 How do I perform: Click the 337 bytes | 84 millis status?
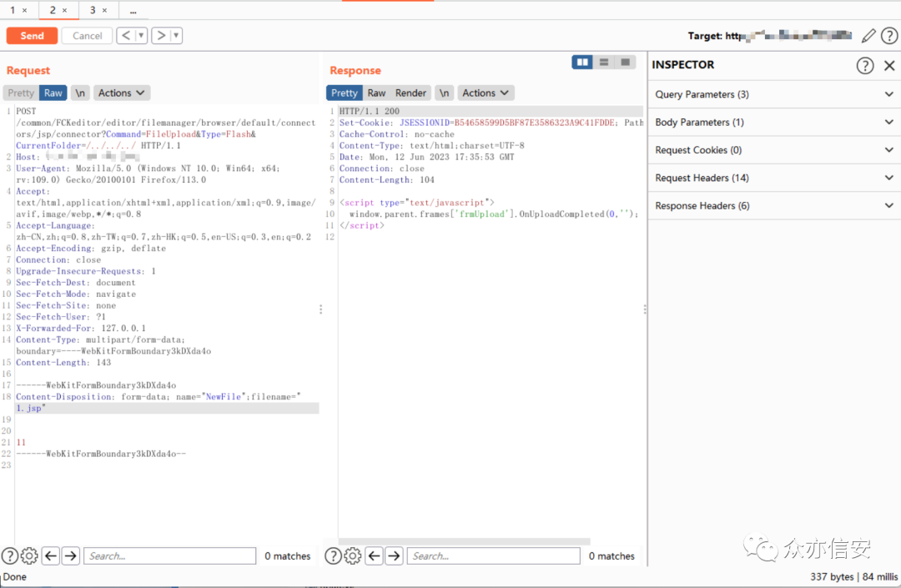(854, 576)
